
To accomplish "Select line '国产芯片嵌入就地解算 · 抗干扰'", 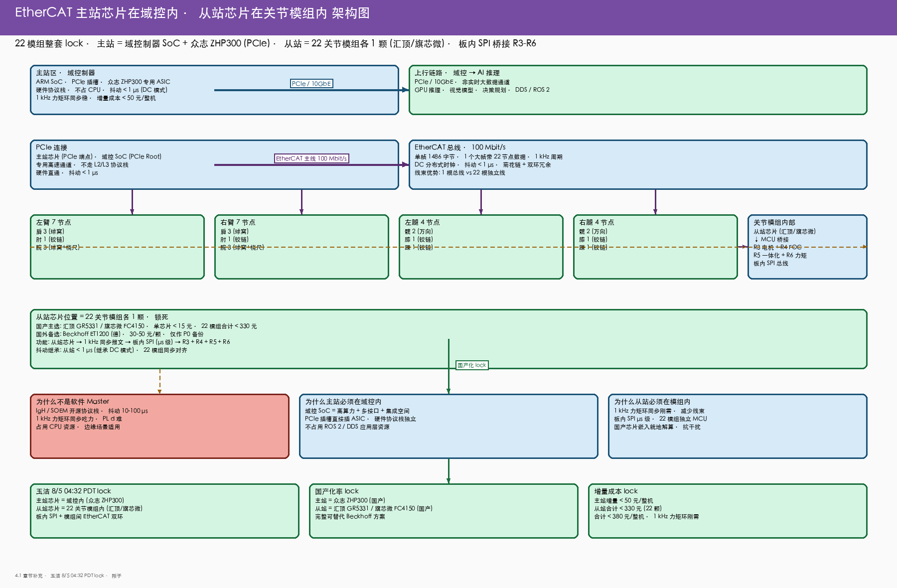I will [x=657, y=427].
